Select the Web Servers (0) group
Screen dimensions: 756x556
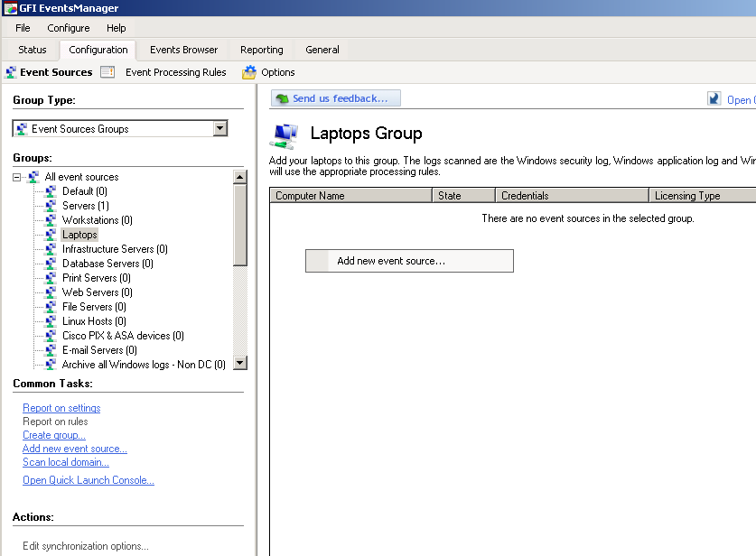pyautogui.click(x=97, y=292)
